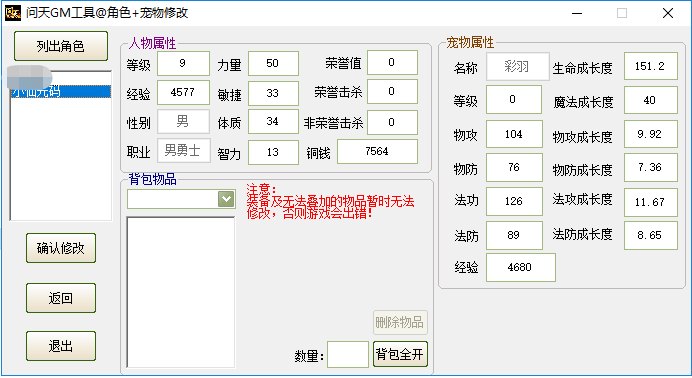692x378 pixels.
Task: Confirm changes with 确认修改 button
Action: coord(61,248)
